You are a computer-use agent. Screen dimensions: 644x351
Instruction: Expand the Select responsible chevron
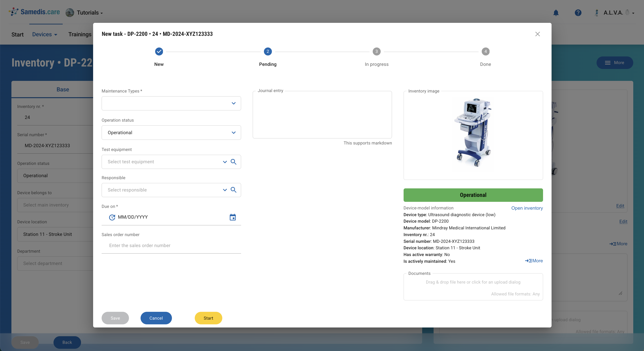(225, 190)
